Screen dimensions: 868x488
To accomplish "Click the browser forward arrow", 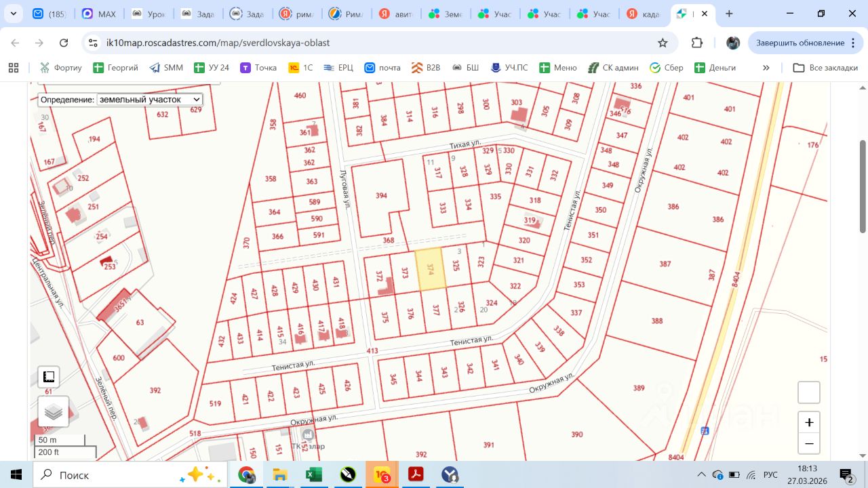I will click(39, 43).
